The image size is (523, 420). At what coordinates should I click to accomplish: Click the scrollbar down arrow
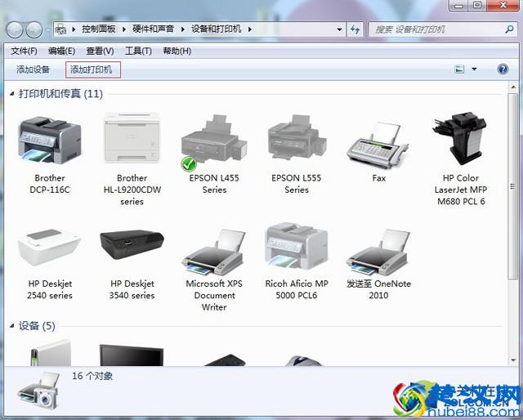513,360
